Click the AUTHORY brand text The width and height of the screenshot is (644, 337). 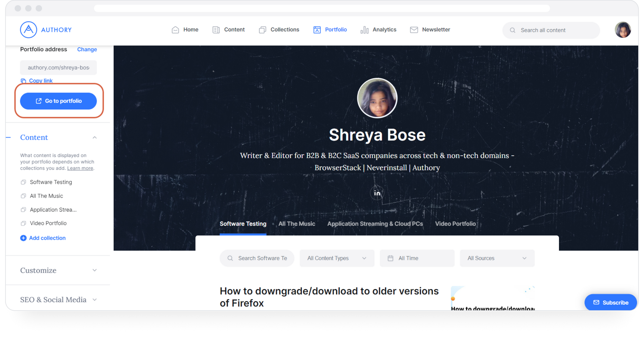pos(56,30)
